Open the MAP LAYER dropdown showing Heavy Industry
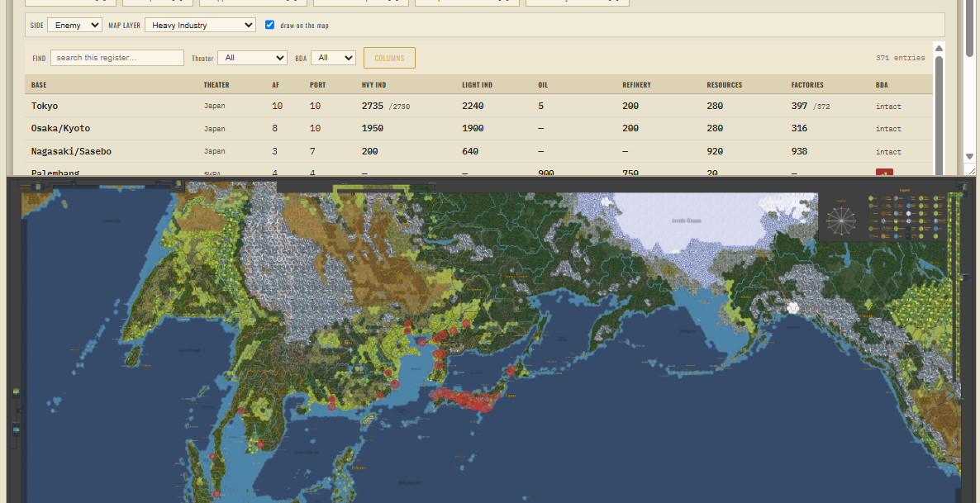Image resolution: width=980 pixels, height=503 pixels. 200,25
